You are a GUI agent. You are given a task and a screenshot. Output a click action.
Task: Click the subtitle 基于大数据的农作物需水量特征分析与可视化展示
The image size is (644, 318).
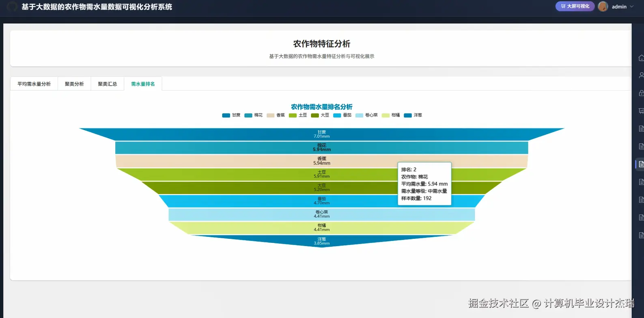click(x=322, y=56)
